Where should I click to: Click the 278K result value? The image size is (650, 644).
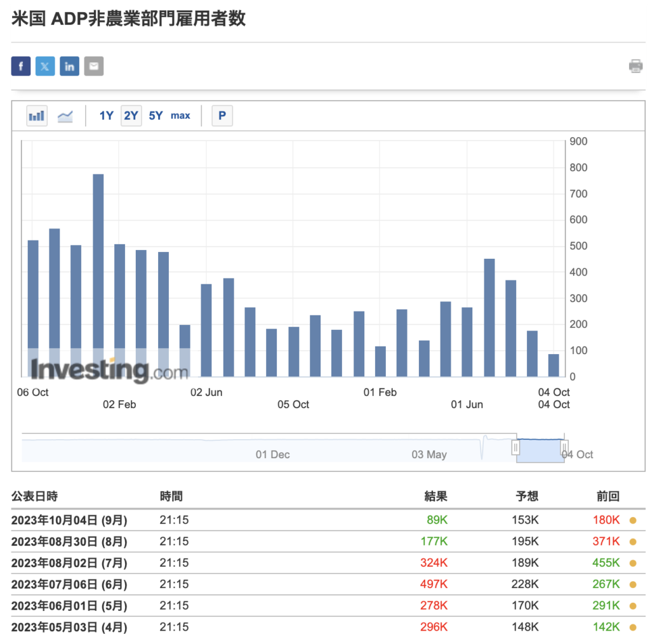[x=434, y=606]
